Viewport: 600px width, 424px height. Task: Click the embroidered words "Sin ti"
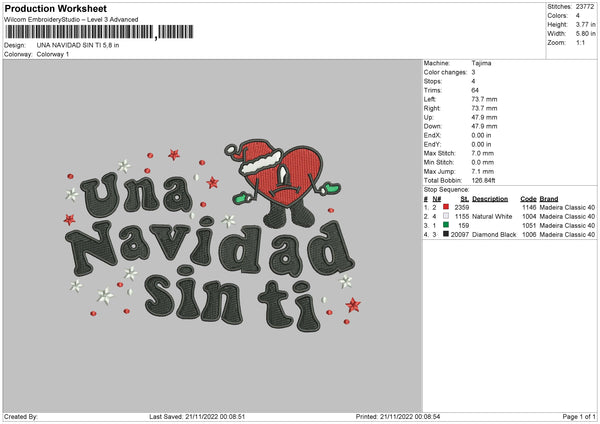(236, 294)
